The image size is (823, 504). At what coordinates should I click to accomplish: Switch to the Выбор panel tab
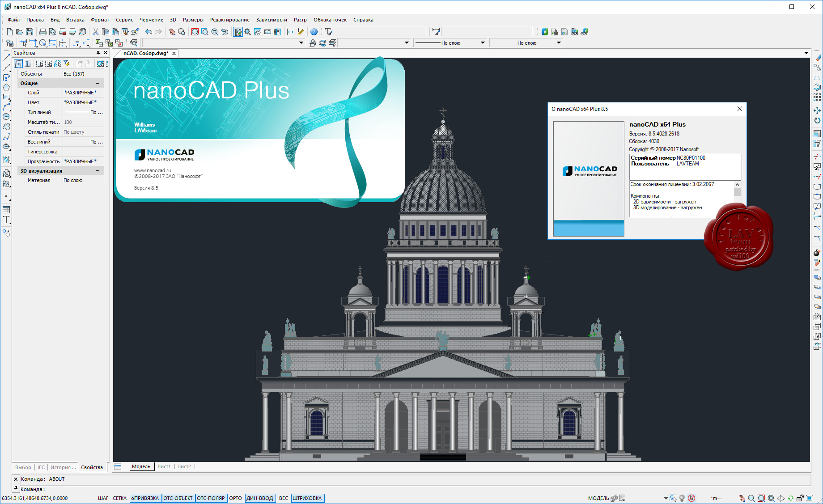pyautogui.click(x=23, y=467)
